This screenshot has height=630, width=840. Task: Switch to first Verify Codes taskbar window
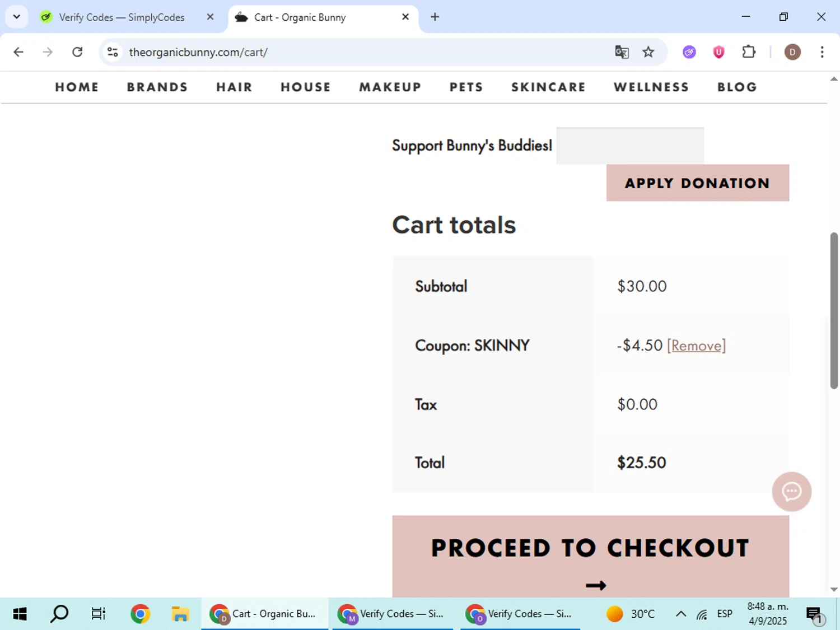tap(392, 614)
